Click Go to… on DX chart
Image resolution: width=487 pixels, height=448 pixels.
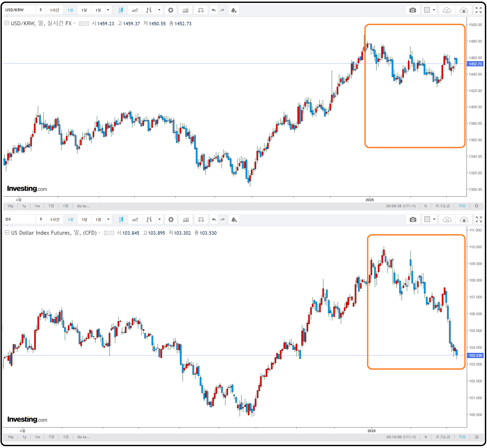(x=84, y=437)
